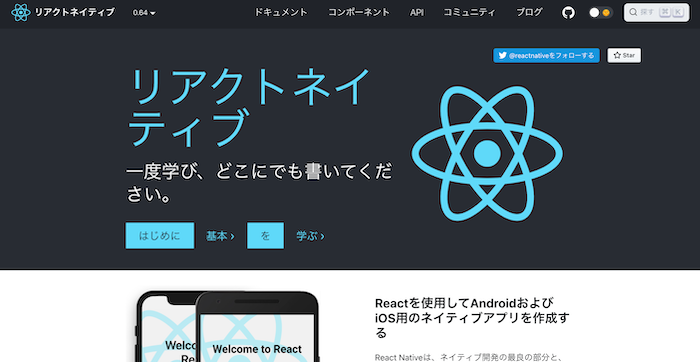700x362 pixels.
Task: Click the 一度学び、どこにでも書いてください tagline
Action: (x=259, y=183)
